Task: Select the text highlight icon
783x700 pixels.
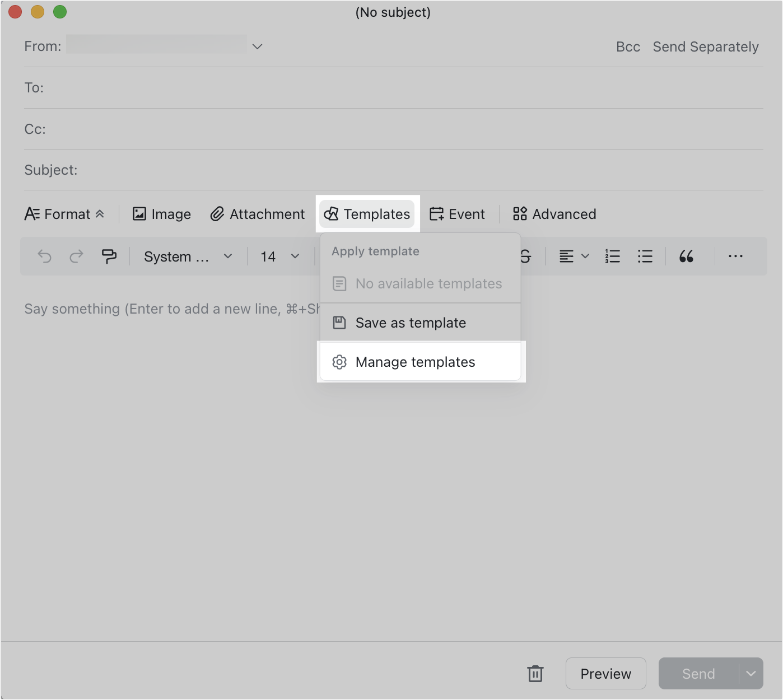Action: click(x=109, y=256)
